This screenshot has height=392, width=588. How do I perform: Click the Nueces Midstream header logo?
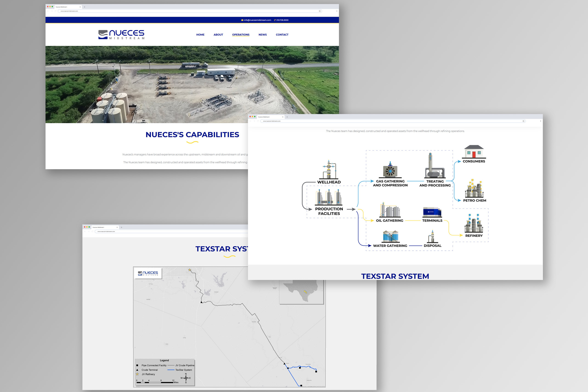coord(122,34)
